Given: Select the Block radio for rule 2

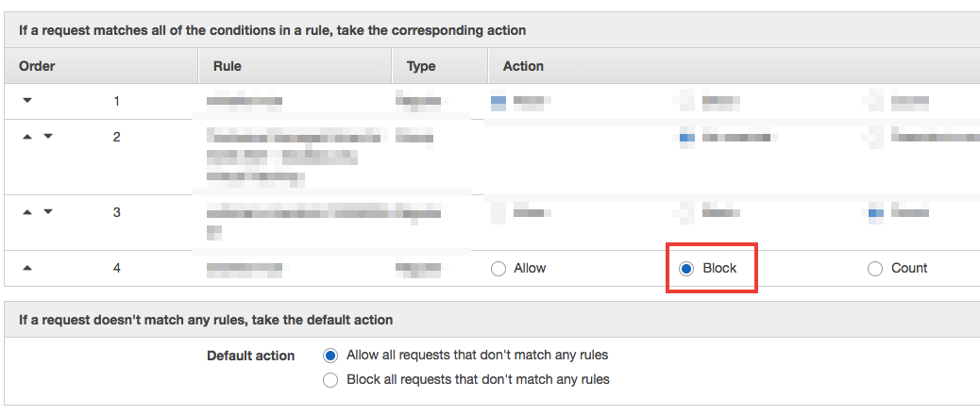Looking at the screenshot, I should coord(687,138).
